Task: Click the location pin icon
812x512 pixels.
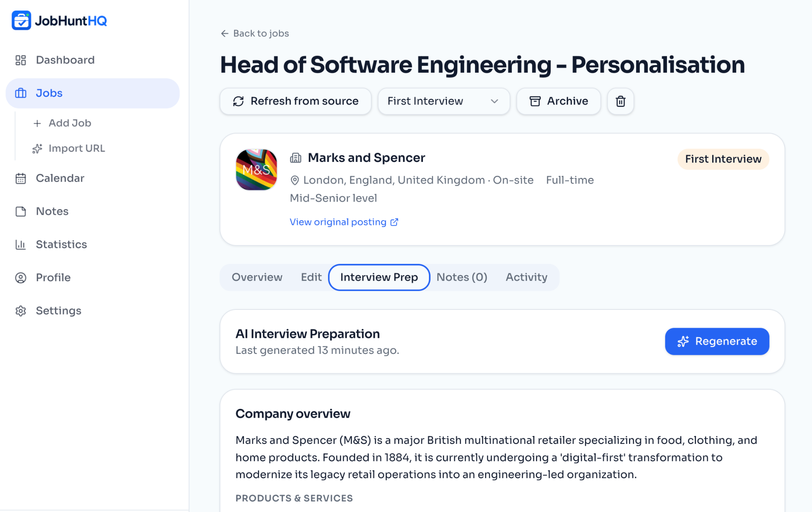Action: point(295,180)
